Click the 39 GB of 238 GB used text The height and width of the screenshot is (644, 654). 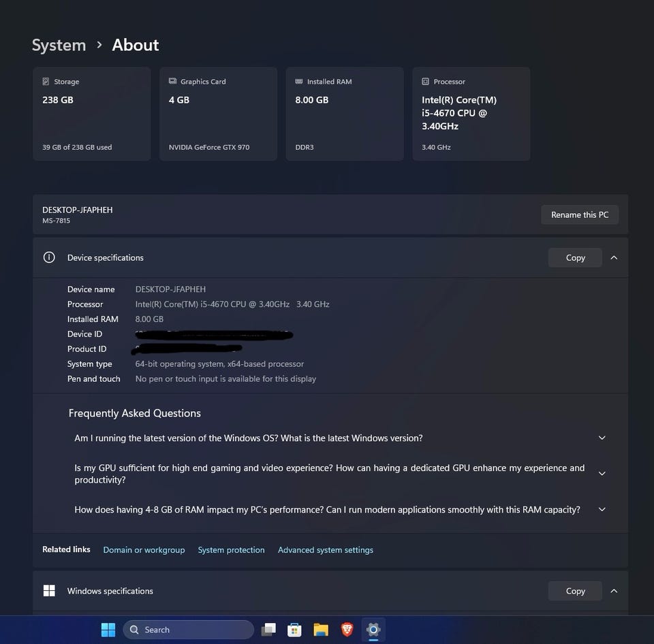77,147
